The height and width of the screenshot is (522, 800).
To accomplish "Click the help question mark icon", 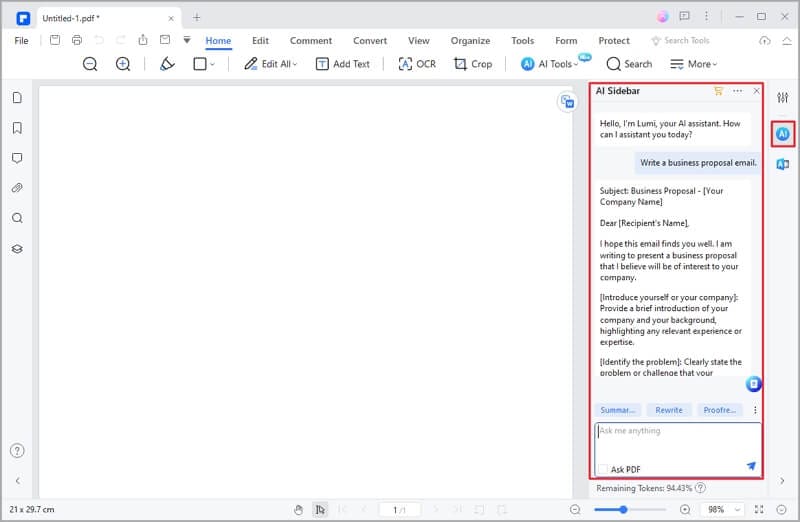I will (17, 451).
